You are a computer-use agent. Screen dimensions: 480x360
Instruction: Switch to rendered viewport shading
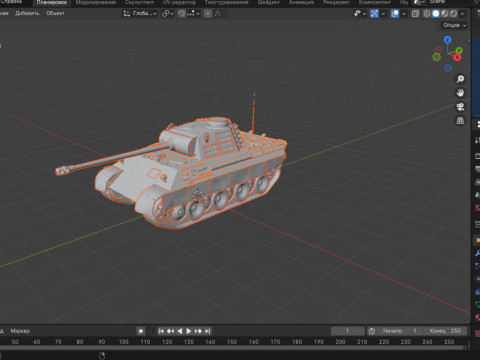click(453, 13)
